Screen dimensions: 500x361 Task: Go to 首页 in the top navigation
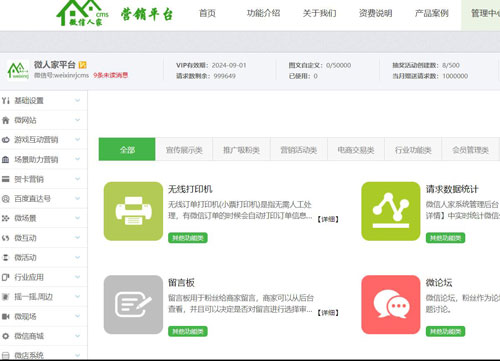(x=207, y=13)
